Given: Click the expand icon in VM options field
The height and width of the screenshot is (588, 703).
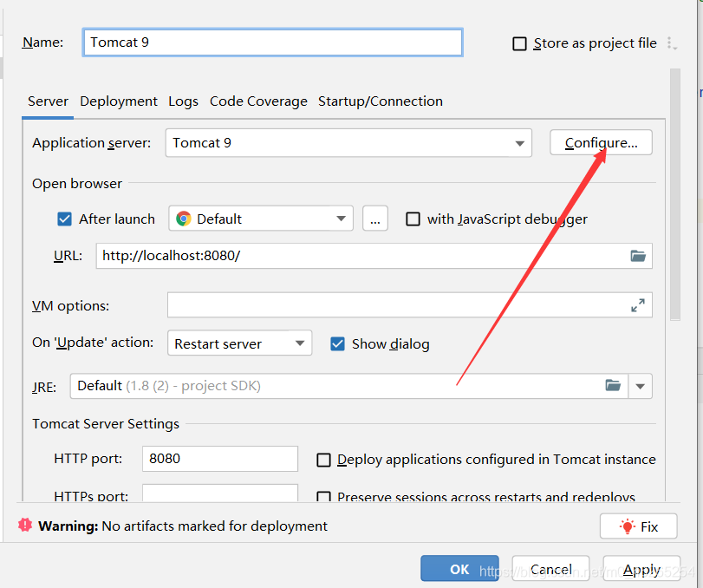Looking at the screenshot, I should 638,305.
